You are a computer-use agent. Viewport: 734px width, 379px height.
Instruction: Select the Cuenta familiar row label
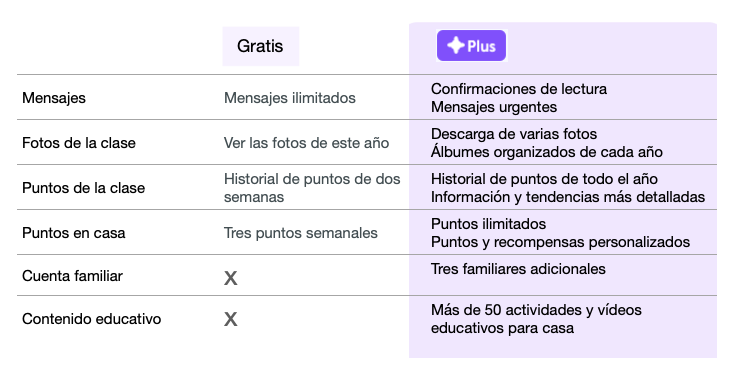click(x=72, y=276)
